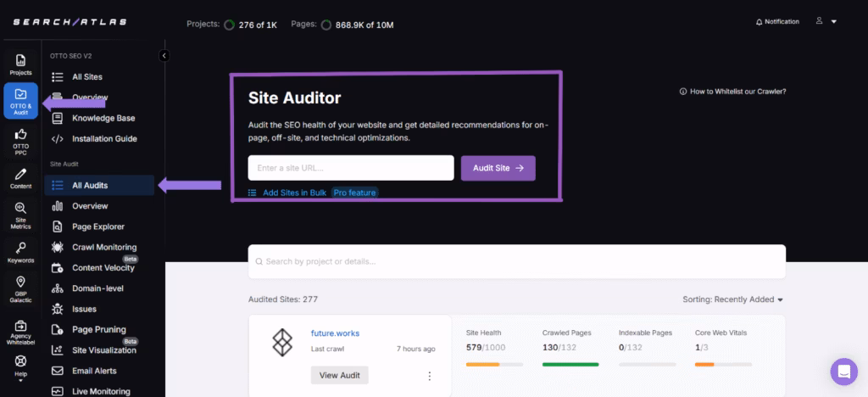Open the Sorting: Recently Added dropdown
Viewport: 868px width, 397px height.
click(x=732, y=299)
